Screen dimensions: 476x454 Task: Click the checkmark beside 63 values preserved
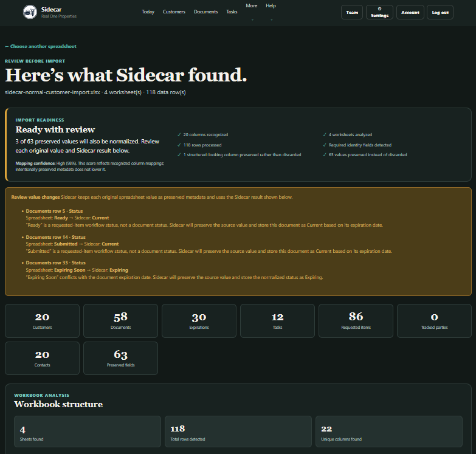pyautogui.click(x=325, y=155)
